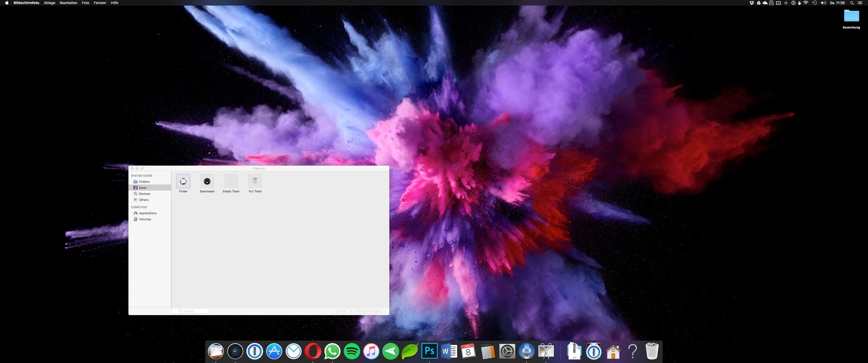Open the Wi-Fi status menu
868x363 pixels.
tap(806, 3)
